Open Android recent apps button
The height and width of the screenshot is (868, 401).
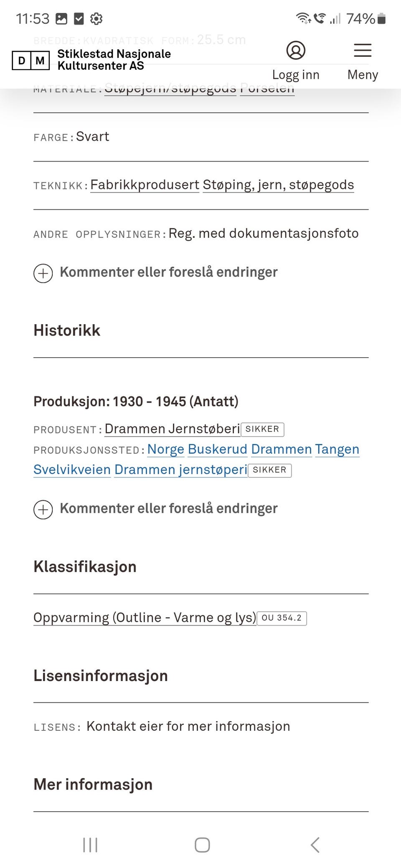coord(90,845)
